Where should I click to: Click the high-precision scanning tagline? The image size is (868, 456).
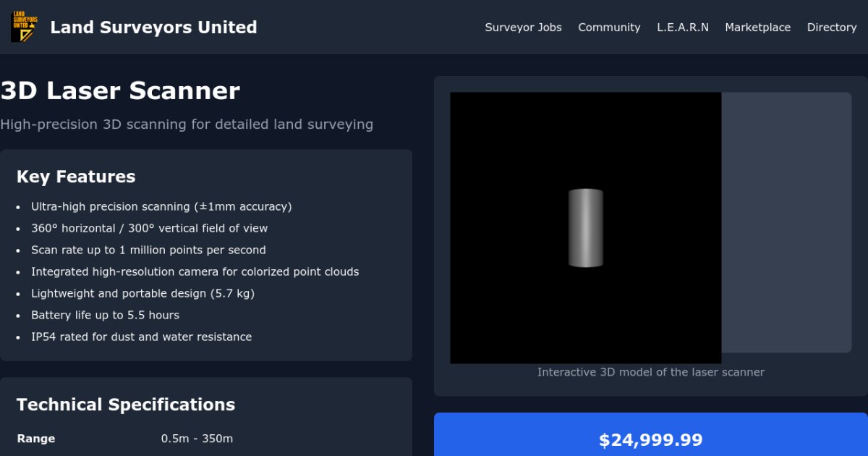point(187,124)
